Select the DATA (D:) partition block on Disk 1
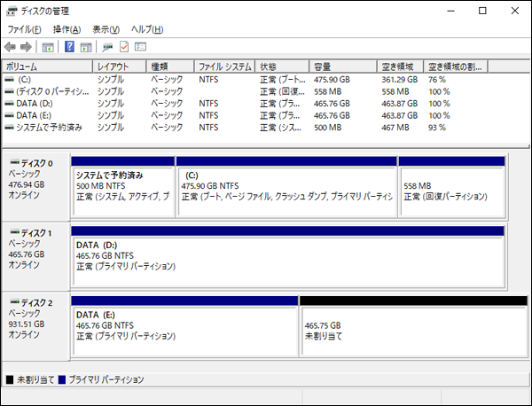 [287, 257]
